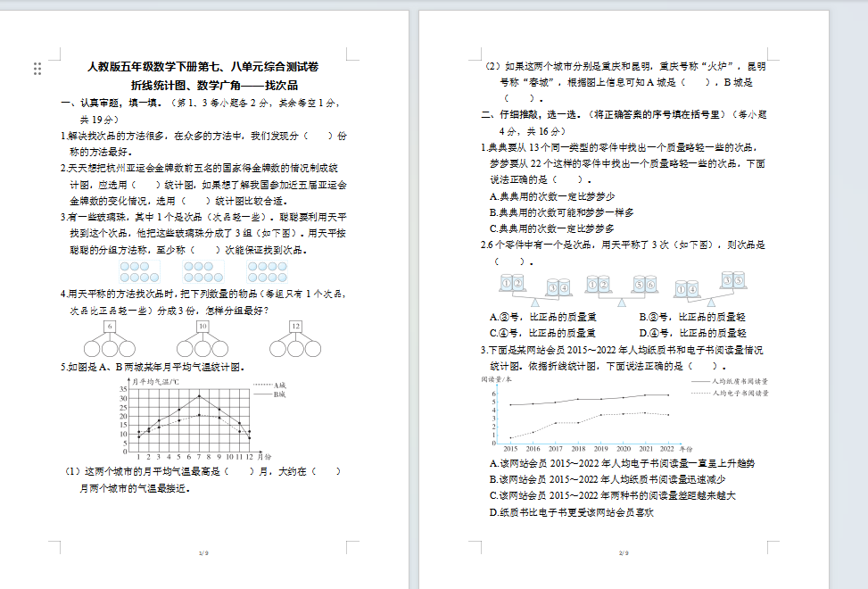Click the reading volume line chart 2015–2022
Screen dimensions: 868x589
tap(624, 414)
